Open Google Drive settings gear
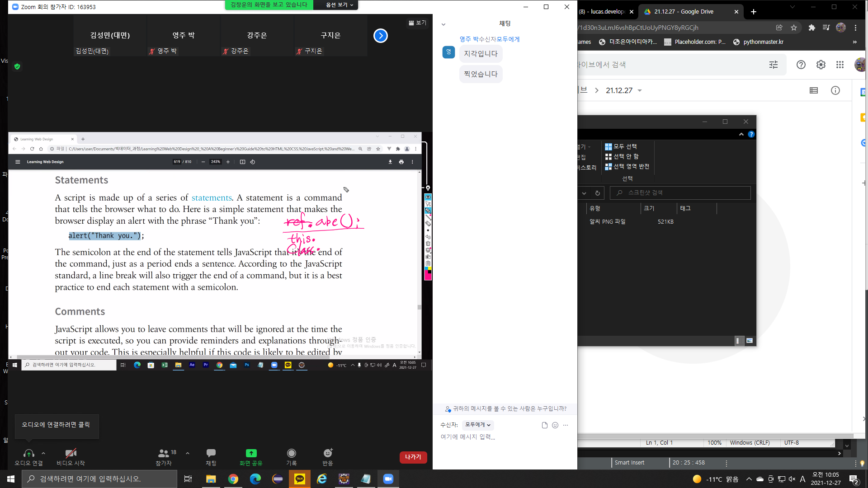The width and height of the screenshot is (868, 488). (821, 65)
